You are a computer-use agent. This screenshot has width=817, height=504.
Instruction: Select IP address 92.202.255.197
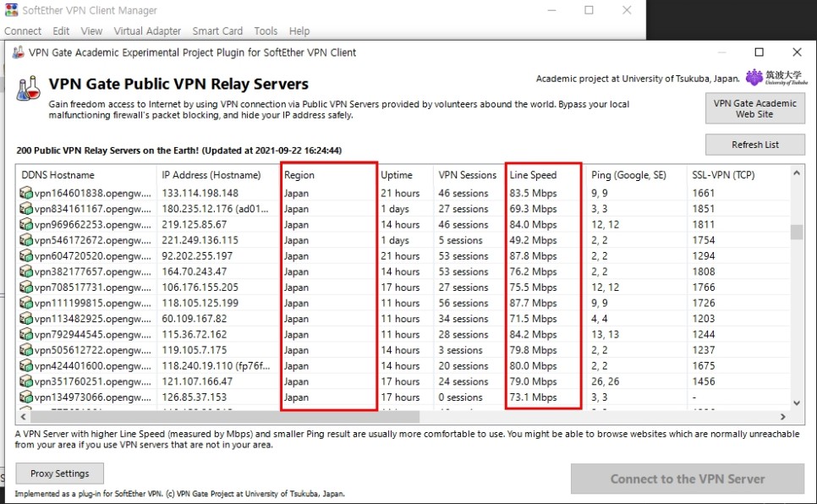[x=197, y=256]
